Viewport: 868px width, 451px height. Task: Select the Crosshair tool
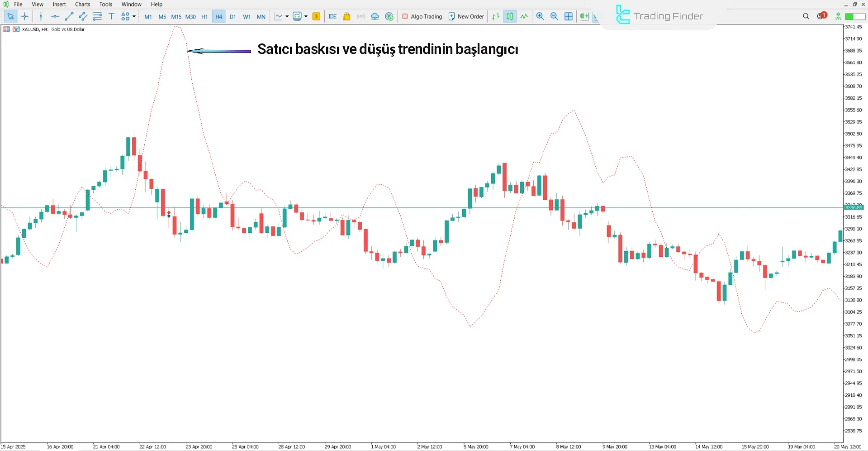(25, 16)
